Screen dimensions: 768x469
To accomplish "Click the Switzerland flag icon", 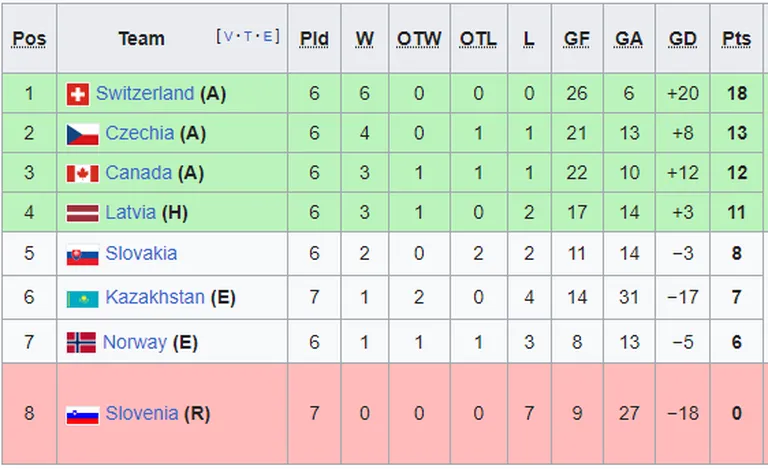I will [x=77, y=94].
